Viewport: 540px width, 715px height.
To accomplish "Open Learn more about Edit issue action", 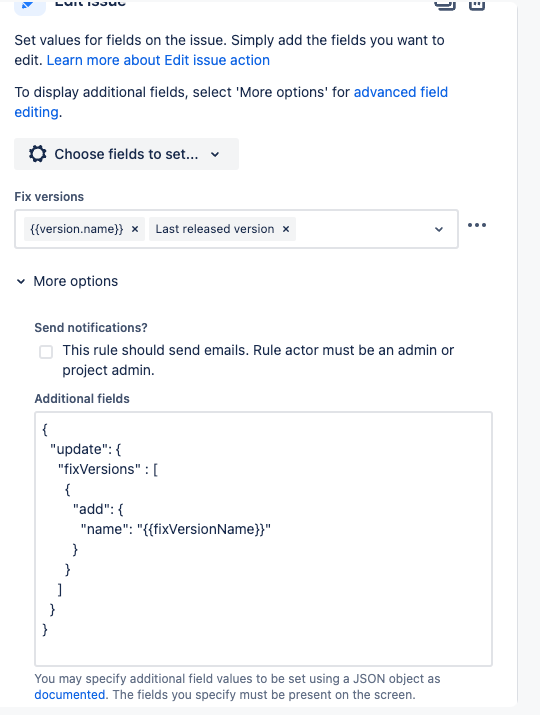I will tap(158, 60).
